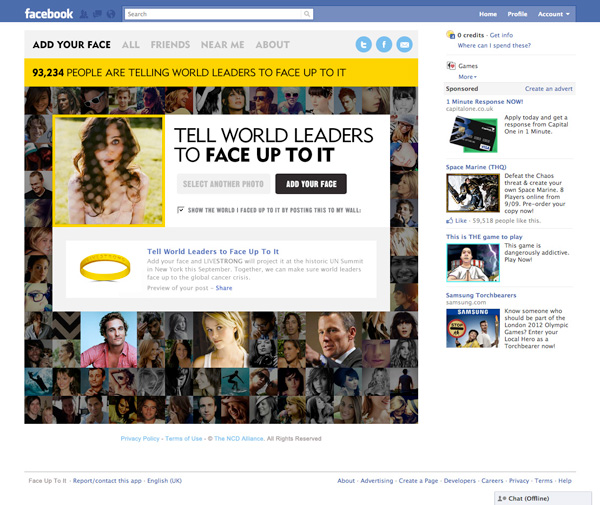Image resolution: width=600 pixels, height=505 pixels.
Task: Click the Get info credits link
Action: [x=501, y=35]
